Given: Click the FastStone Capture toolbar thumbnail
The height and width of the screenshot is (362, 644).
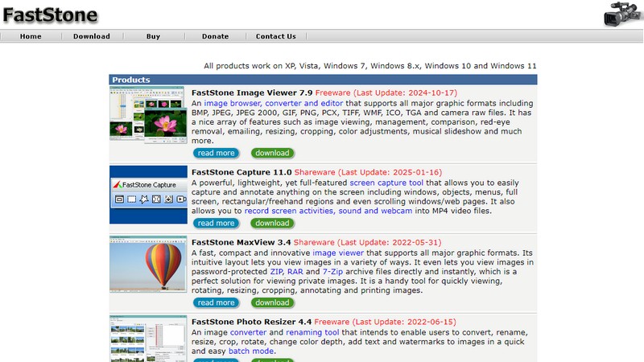Looking at the screenshot, I should (x=148, y=195).
